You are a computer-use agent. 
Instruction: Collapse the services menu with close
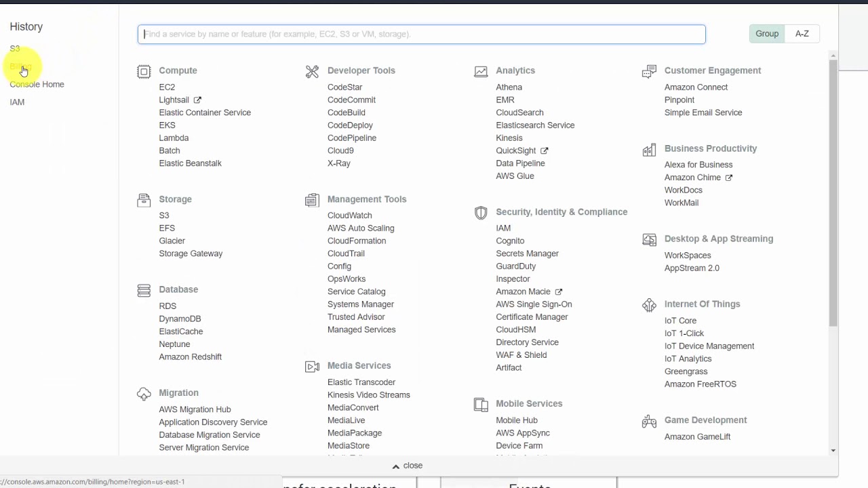tap(408, 466)
